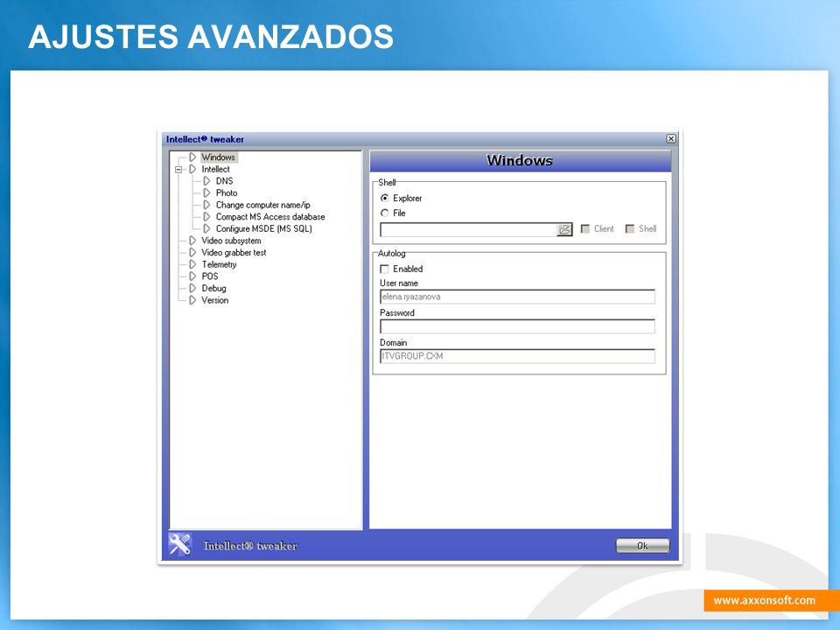This screenshot has width=840, height=630.
Task: Click the arrow icon next to Photo
Action: [206, 192]
